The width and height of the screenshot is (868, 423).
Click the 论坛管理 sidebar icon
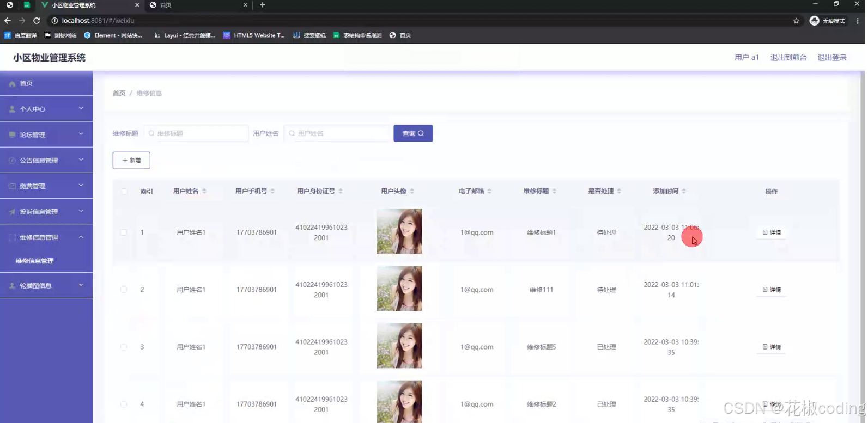pos(12,134)
